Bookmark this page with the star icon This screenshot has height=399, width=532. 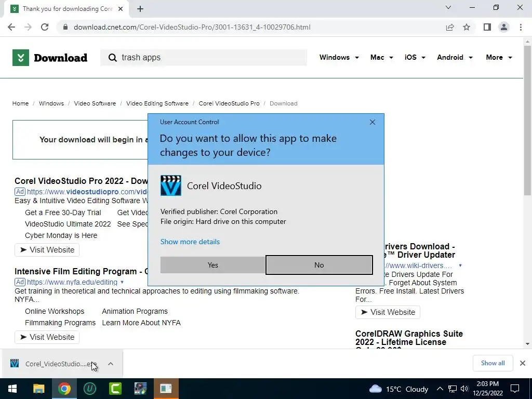(467, 27)
